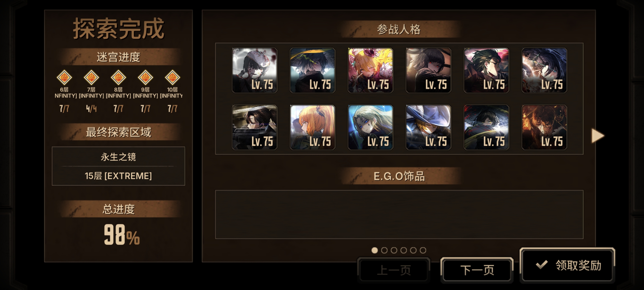Jump to last page indicator dot

[423, 250]
